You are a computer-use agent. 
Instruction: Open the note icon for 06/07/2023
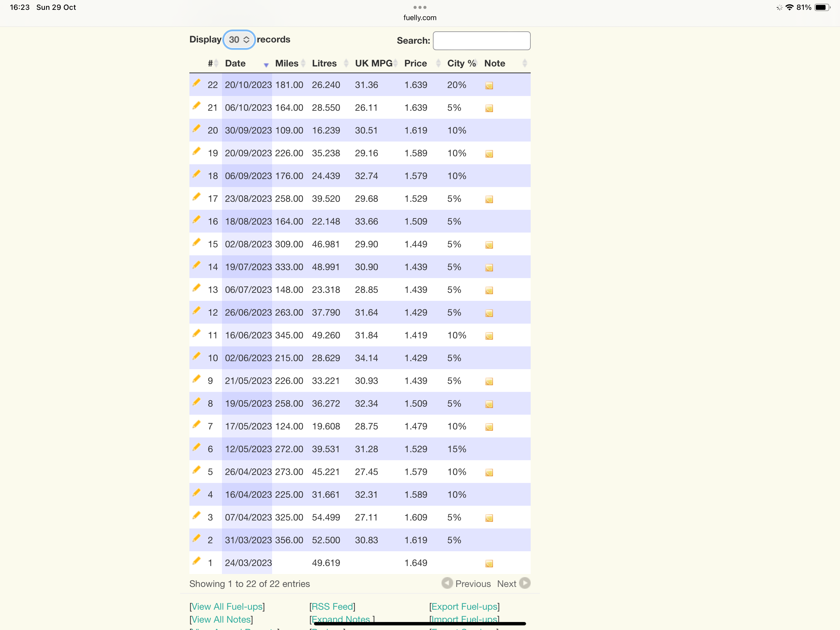(x=489, y=291)
